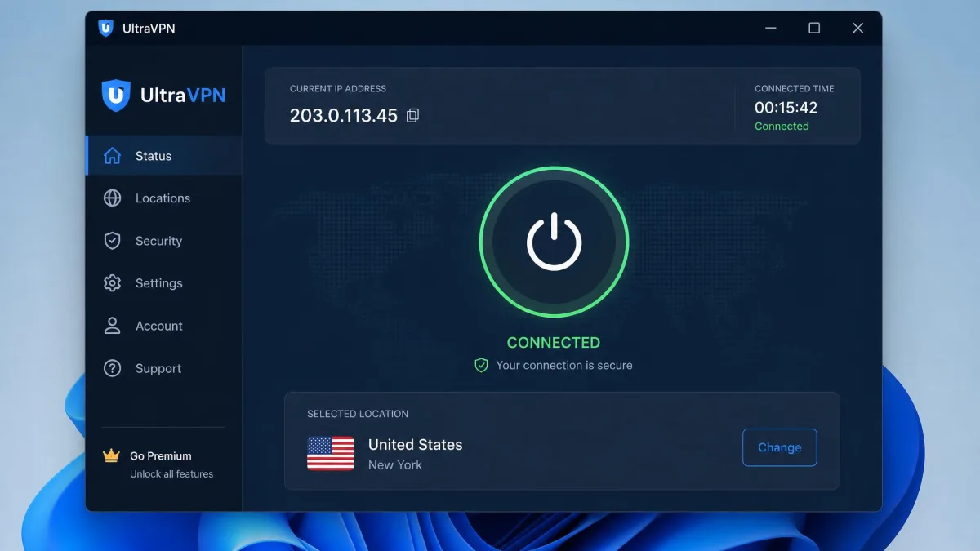Open the Account page
The image size is (980, 551).
(x=163, y=326)
